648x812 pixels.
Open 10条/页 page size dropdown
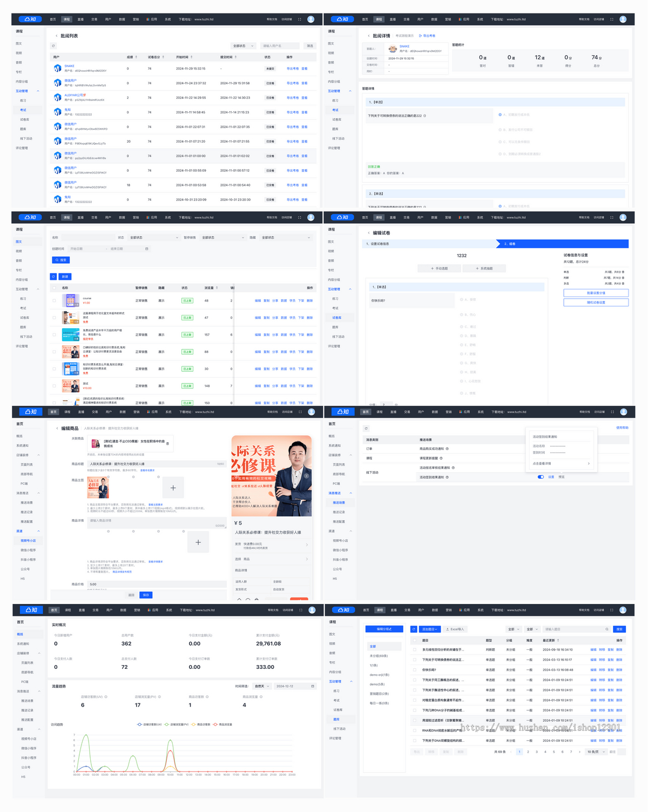click(595, 752)
